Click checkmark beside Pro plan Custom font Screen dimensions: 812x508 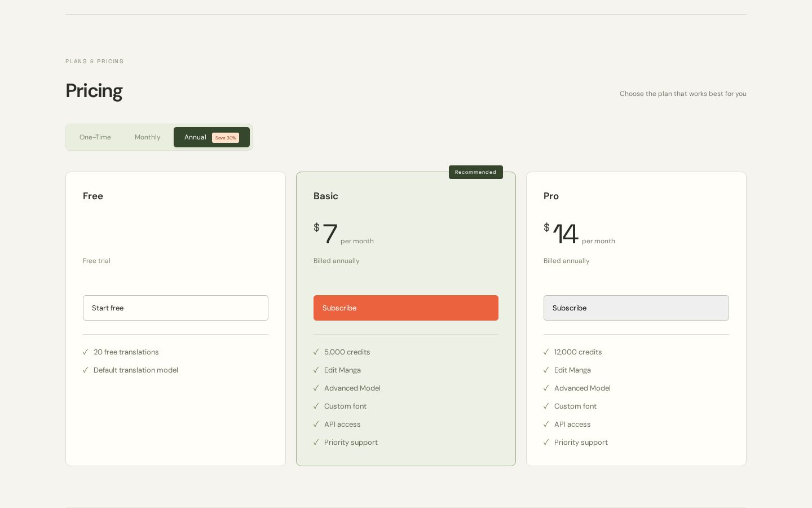(546, 406)
